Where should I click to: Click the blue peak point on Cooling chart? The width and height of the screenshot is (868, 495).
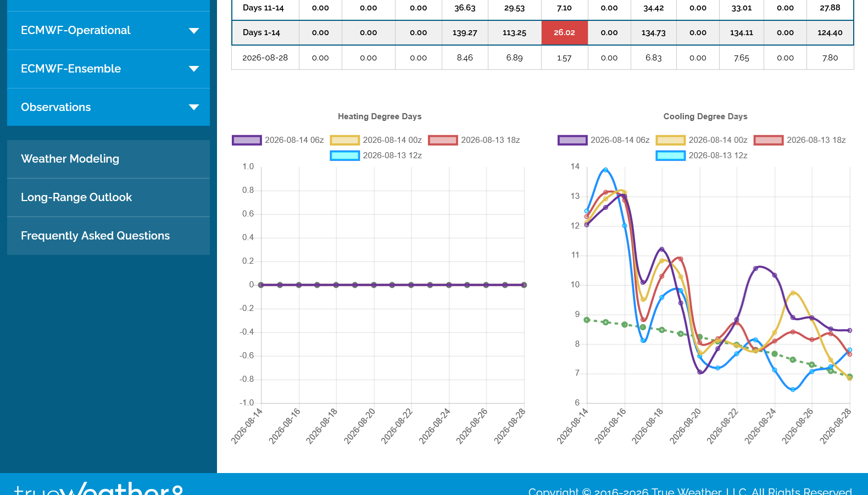coord(606,170)
